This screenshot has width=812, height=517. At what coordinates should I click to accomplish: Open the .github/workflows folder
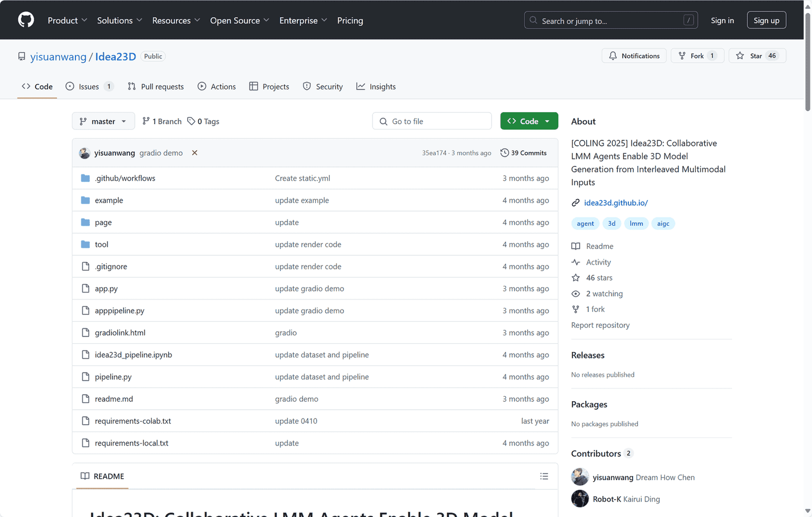click(x=125, y=178)
